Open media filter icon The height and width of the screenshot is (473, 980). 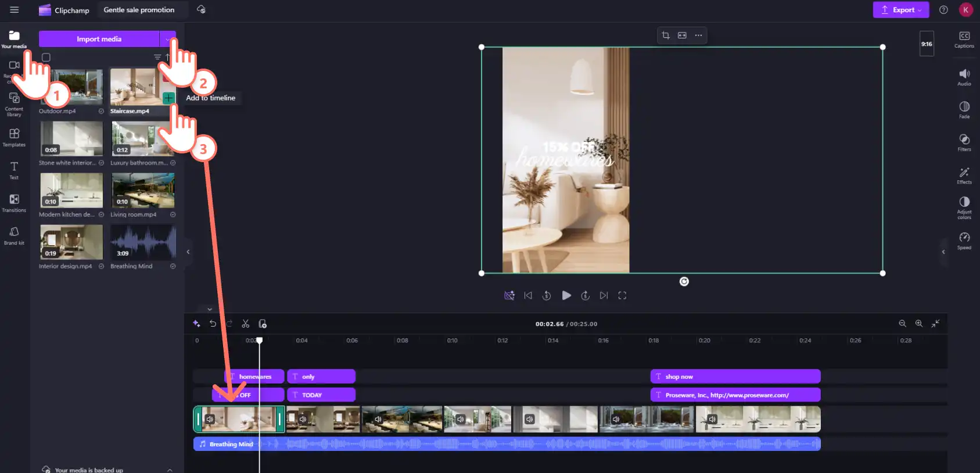pos(157,57)
